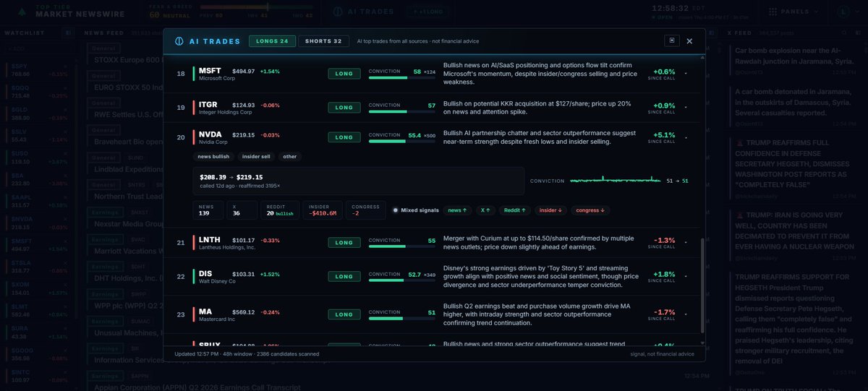
Task: Click the Watchlist panel layout icon
Action: 69,33
